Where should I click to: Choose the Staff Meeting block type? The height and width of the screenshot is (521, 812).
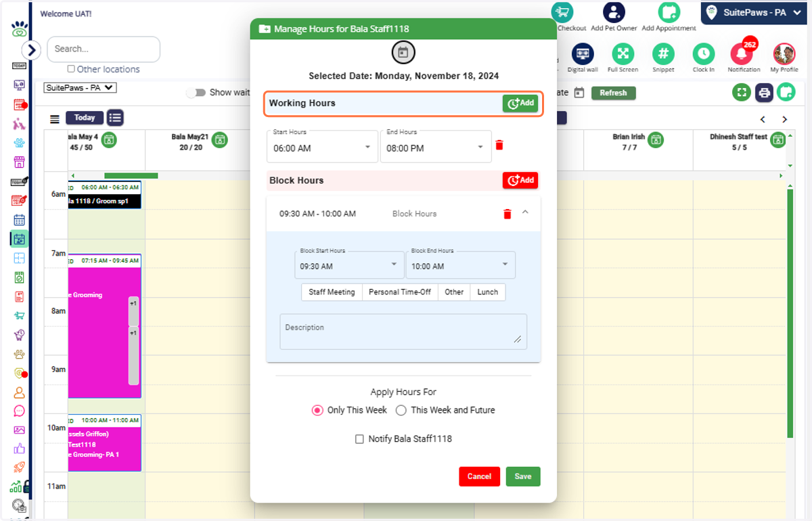(332, 292)
